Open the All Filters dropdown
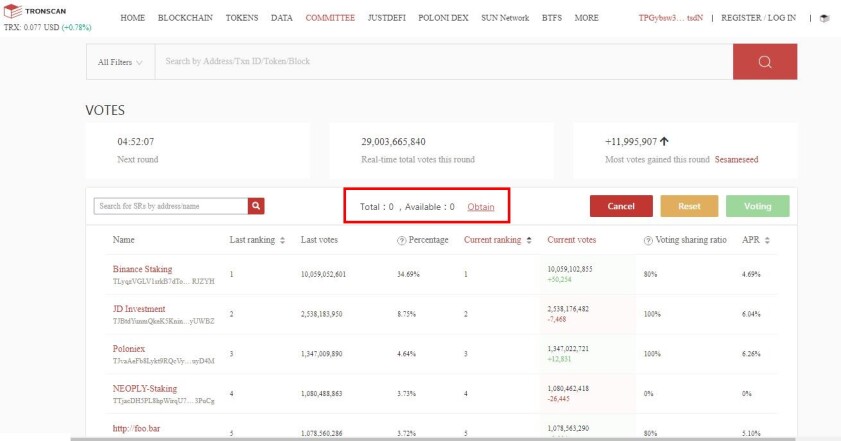Screen dimensions: 841x441 120,62
